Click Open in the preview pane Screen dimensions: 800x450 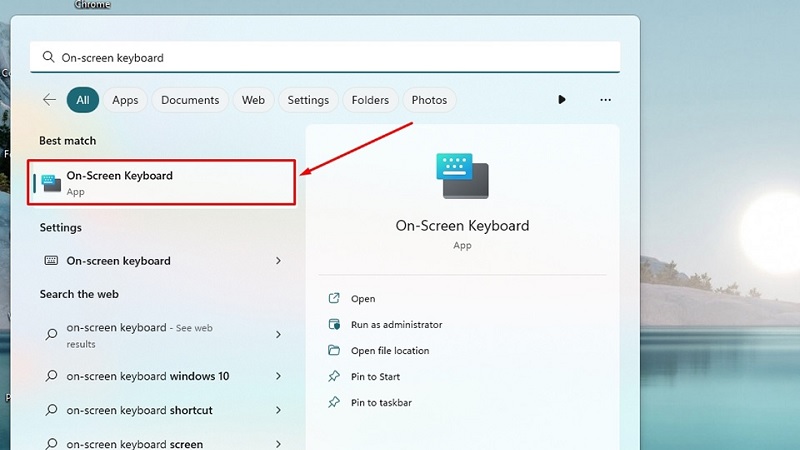click(x=363, y=299)
